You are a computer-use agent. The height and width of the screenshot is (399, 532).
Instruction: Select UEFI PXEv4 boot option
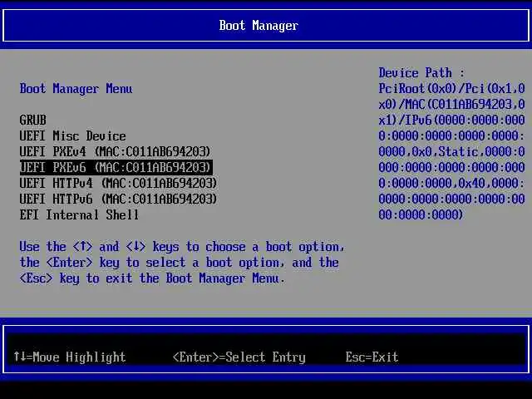(x=115, y=151)
